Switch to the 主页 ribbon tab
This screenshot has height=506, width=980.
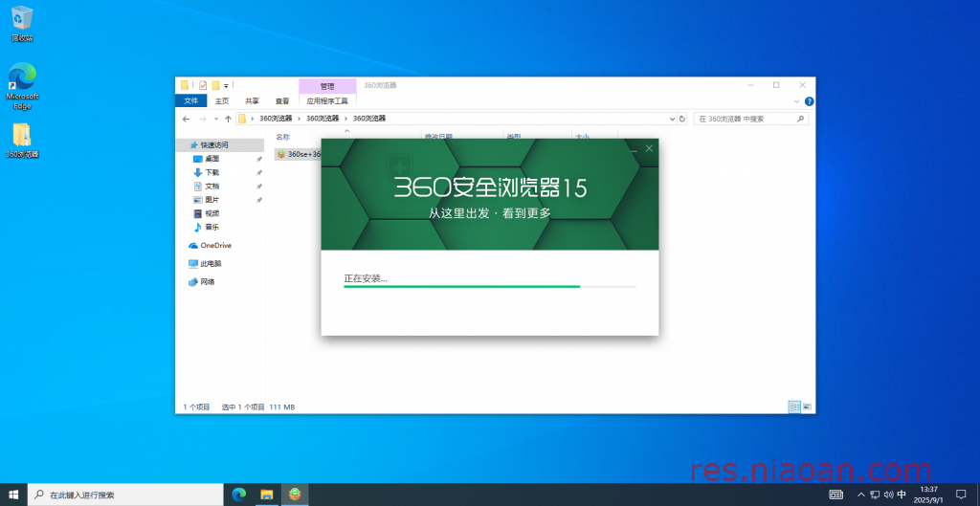click(x=222, y=100)
